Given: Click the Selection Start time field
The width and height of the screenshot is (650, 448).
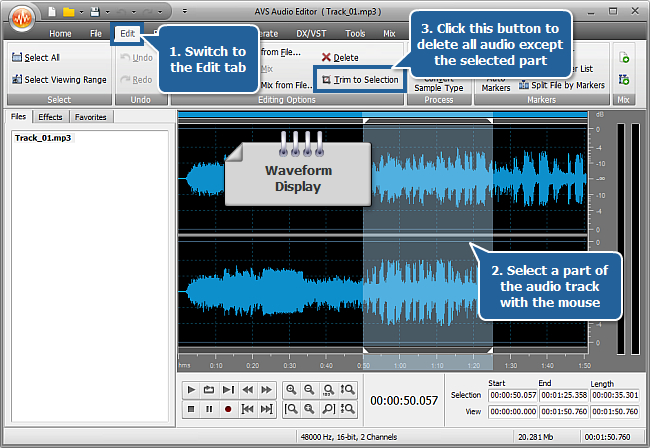Looking at the screenshot, I should [x=513, y=395].
